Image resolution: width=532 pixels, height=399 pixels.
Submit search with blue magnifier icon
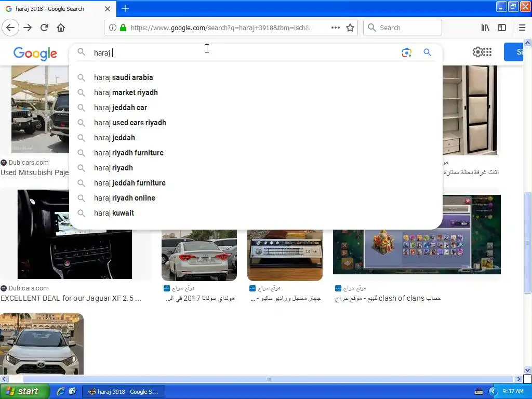[427, 52]
